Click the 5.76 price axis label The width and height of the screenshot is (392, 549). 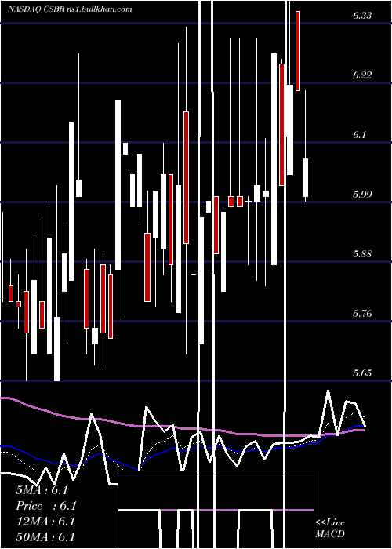click(362, 313)
